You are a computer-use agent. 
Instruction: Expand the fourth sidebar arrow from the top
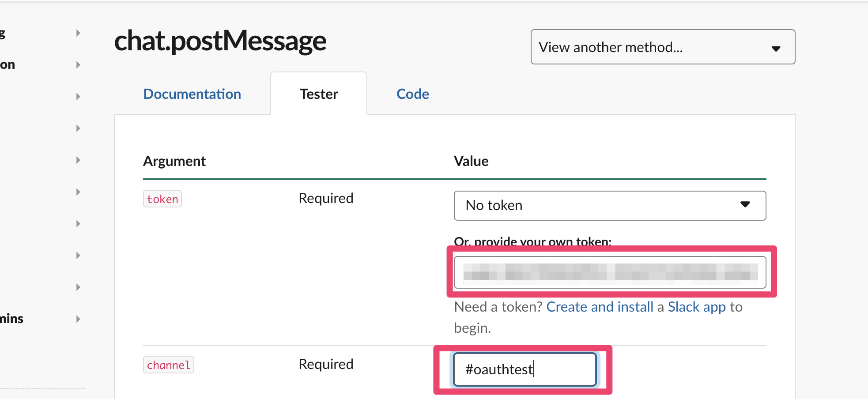click(78, 128)
